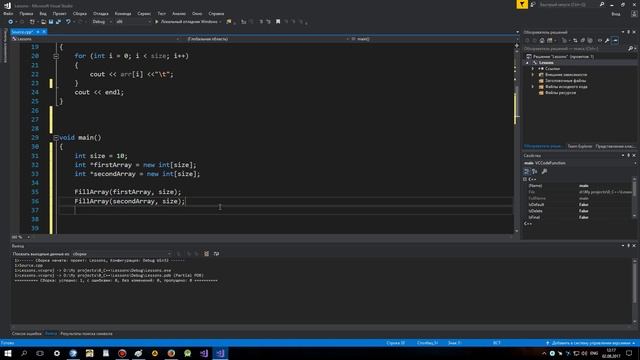Screen dimensions: 640x360
Task: Open the main VCCodeFunction object dropdown
Action: [580, 163]
